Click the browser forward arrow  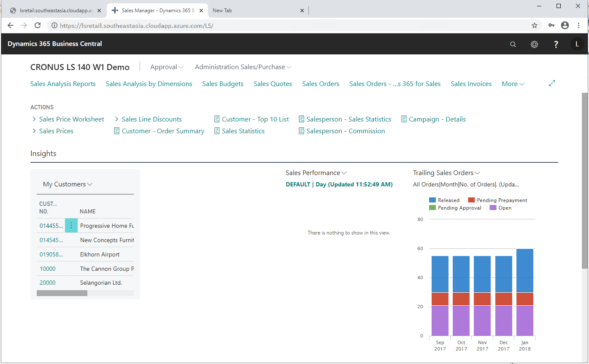[24, 25]
